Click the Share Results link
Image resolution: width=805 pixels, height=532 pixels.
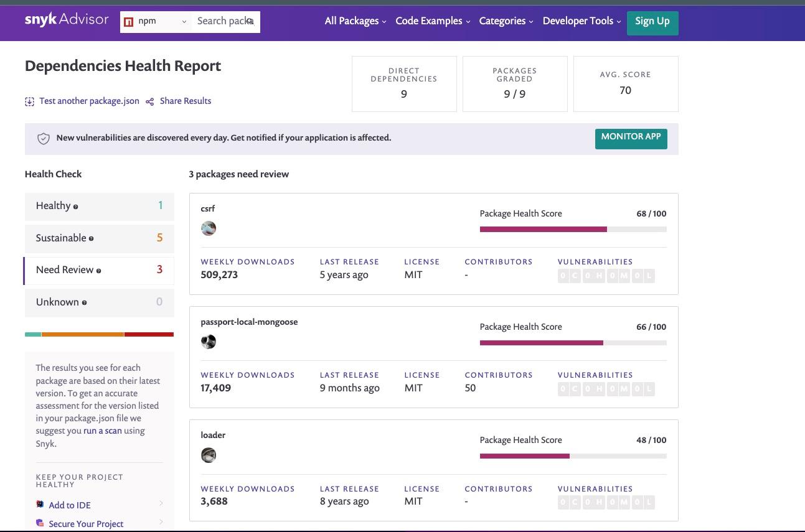pos(186,101)
